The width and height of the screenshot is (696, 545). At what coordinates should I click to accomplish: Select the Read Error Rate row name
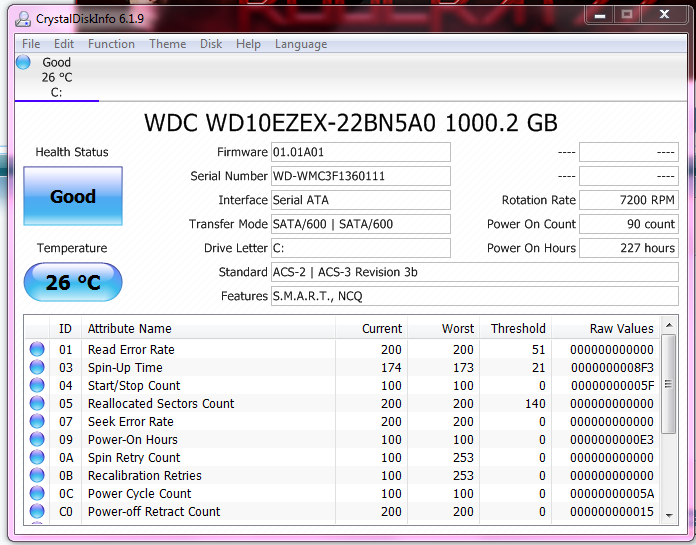point(131,350)
